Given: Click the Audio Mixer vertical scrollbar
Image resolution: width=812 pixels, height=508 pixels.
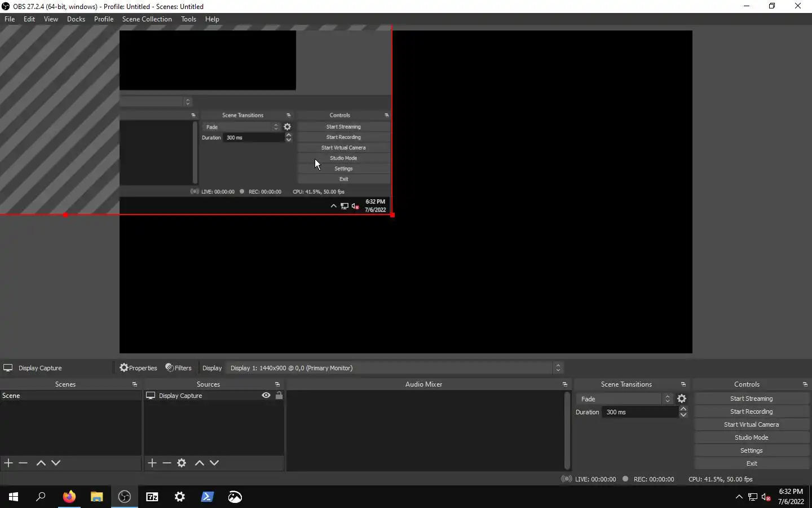Looking at the screenshot, I should point(567,431).
